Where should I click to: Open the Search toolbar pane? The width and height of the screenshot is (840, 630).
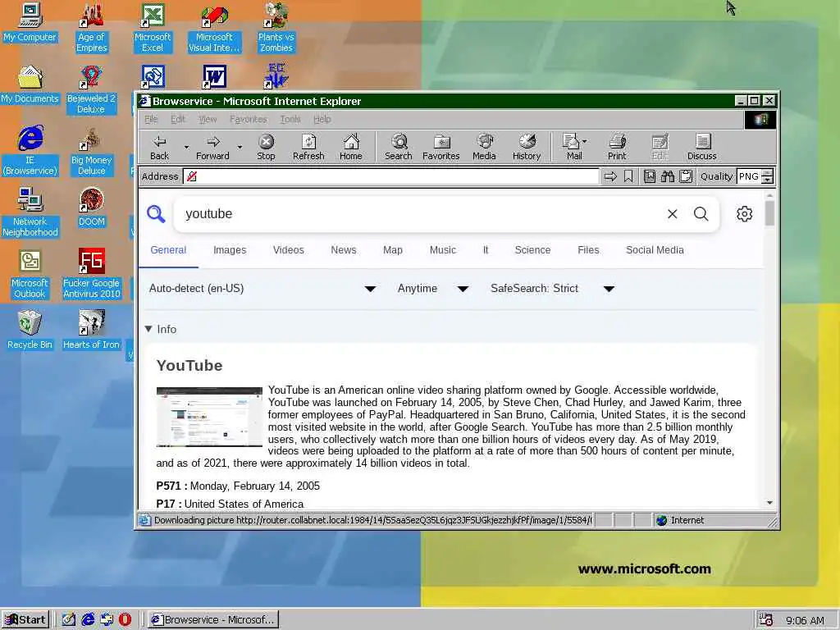(399, 148)
